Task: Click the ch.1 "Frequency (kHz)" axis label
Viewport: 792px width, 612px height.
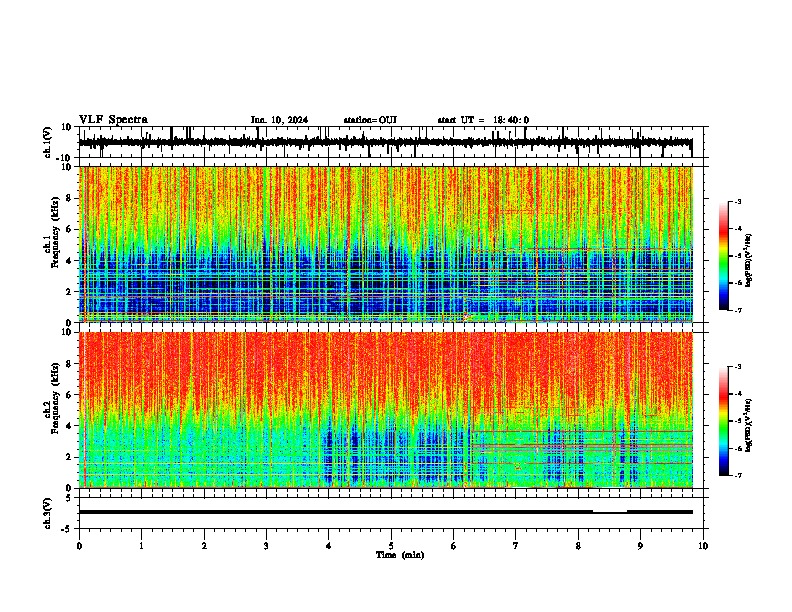Action: (x=55, y=233)
